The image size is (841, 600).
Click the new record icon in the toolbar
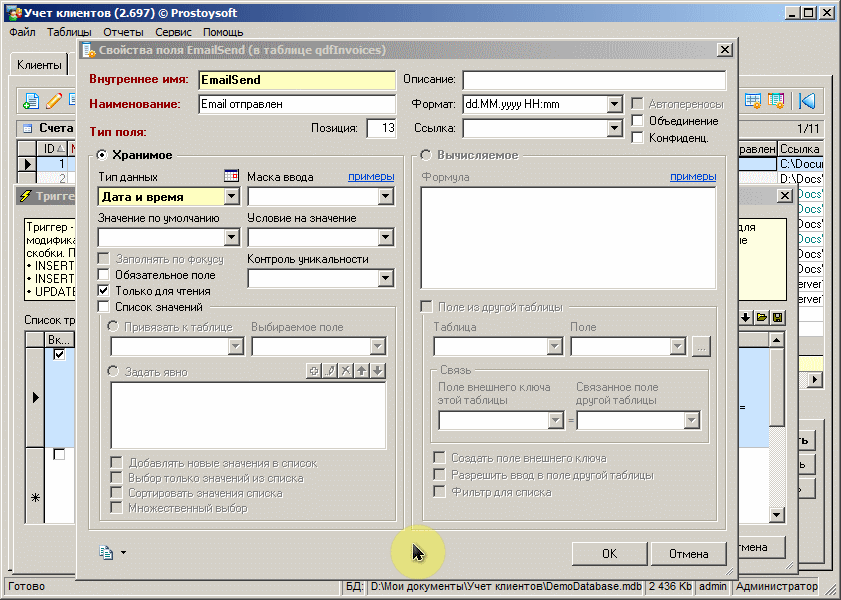click(32, 101)
